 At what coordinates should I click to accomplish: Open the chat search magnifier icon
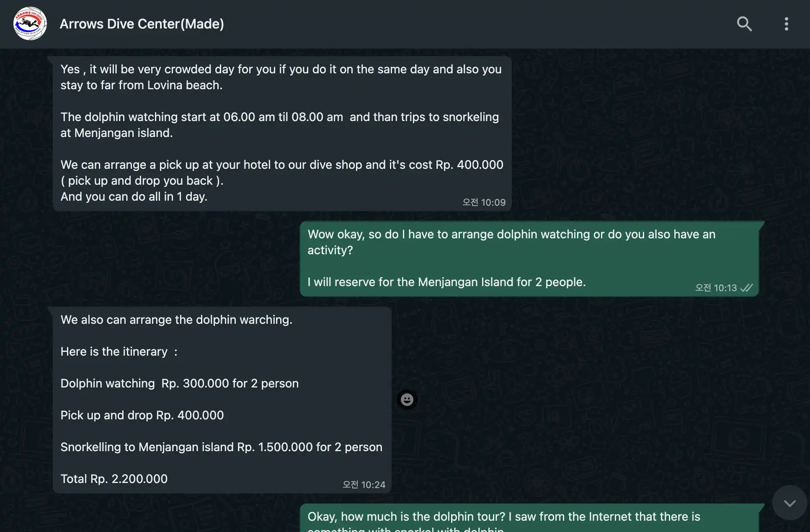[744, 24]
